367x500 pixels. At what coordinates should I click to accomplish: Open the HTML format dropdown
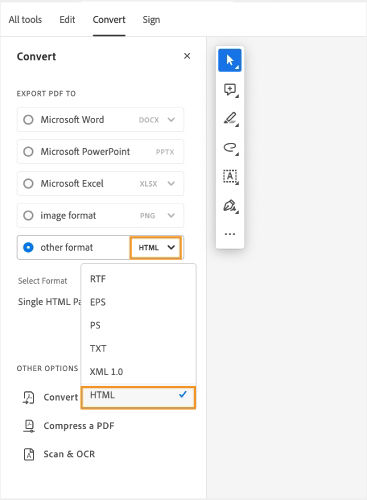click(x=156, y=248)
